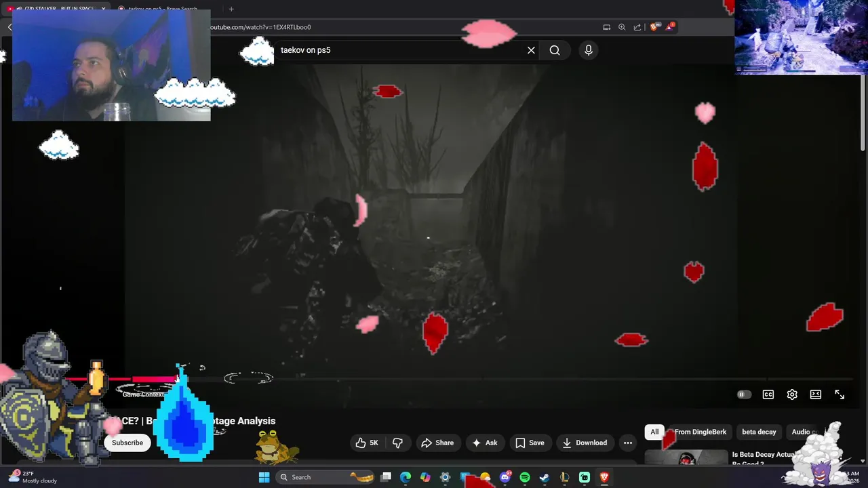The height and width of the screenshot is (488, 868).
Task: Save video to a playlist
Action: point(530,443)
